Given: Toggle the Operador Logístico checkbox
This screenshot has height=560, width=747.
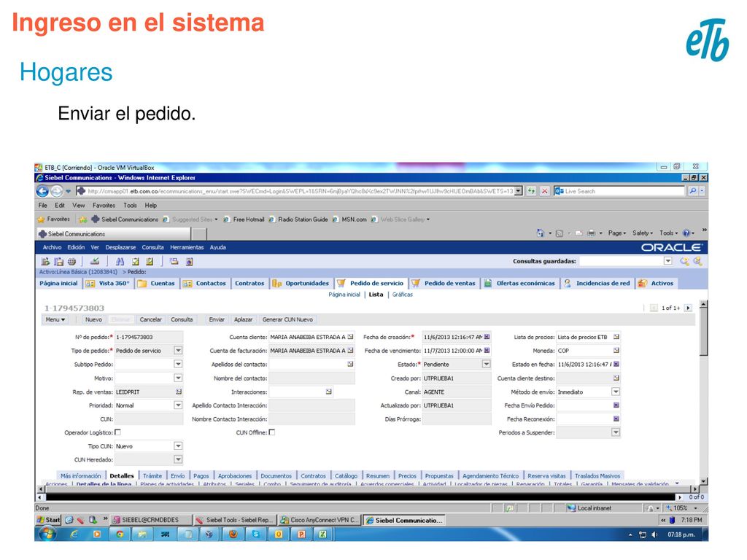Looking at the screenshot, I should [x=117, y=432].
